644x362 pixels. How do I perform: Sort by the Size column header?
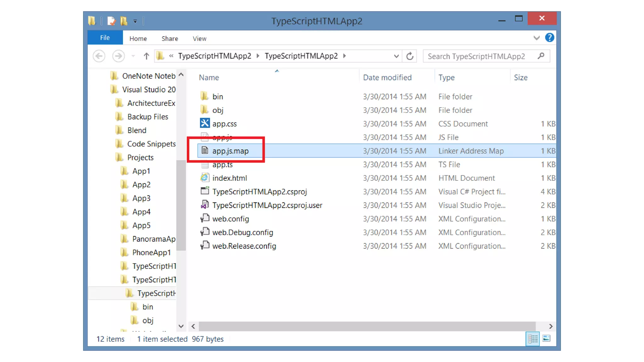pyautogui.click(x=520, y=78)
